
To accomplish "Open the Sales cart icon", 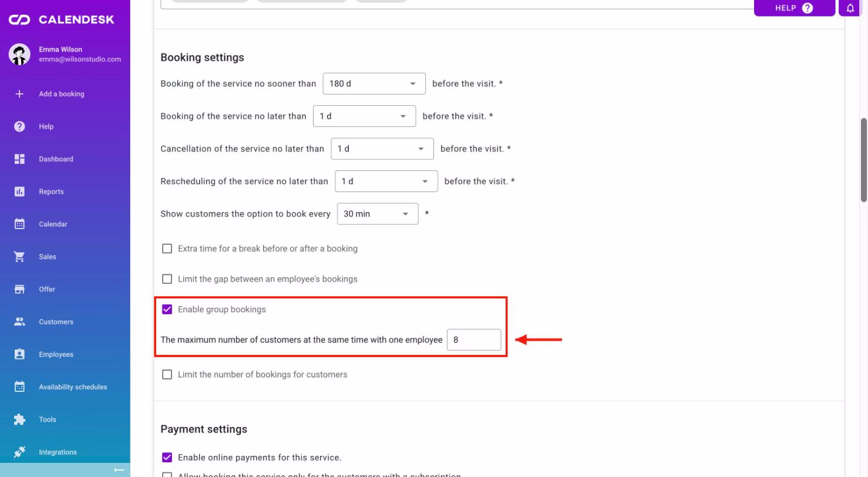I will click(19, 257).
